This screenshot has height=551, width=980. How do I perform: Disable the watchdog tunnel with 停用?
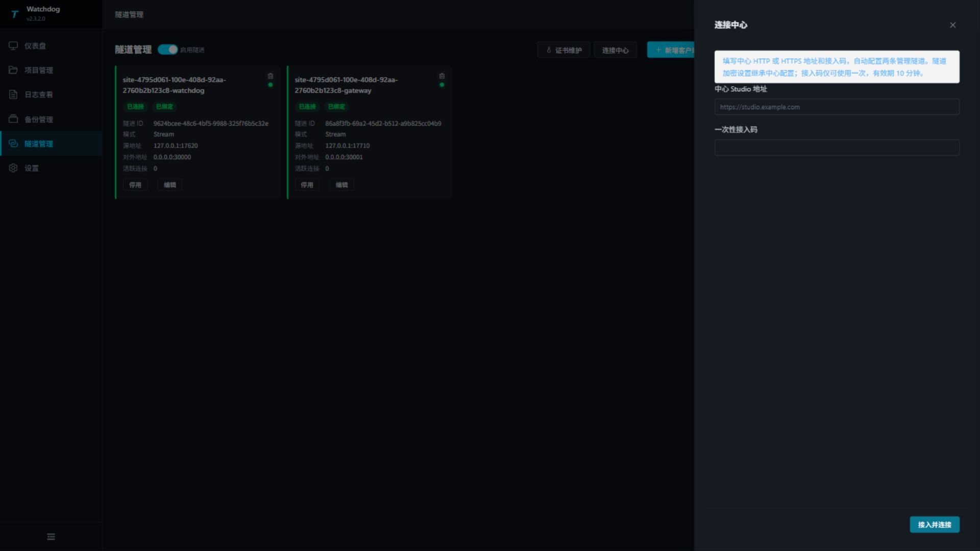pos(135,185)
